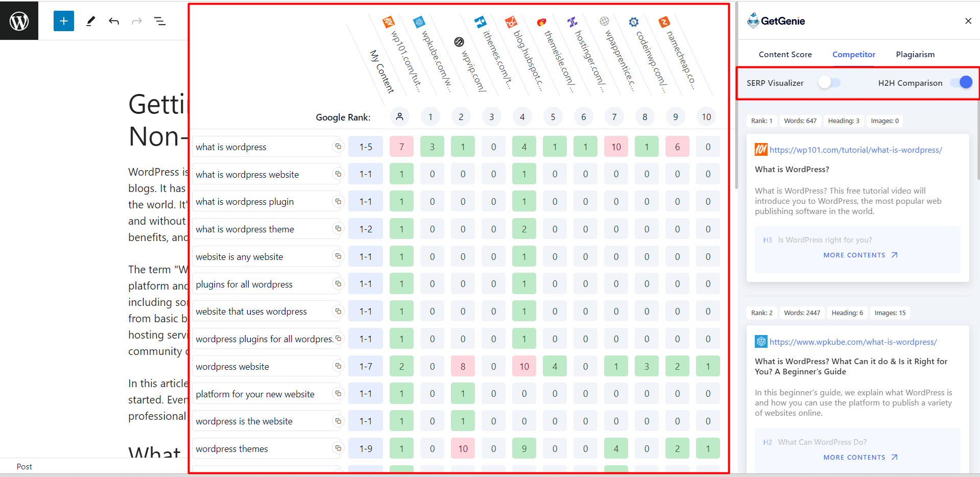Click the 'Rank: 1' badge
This screenshot has width=980, height=477.
click(761, 121)
